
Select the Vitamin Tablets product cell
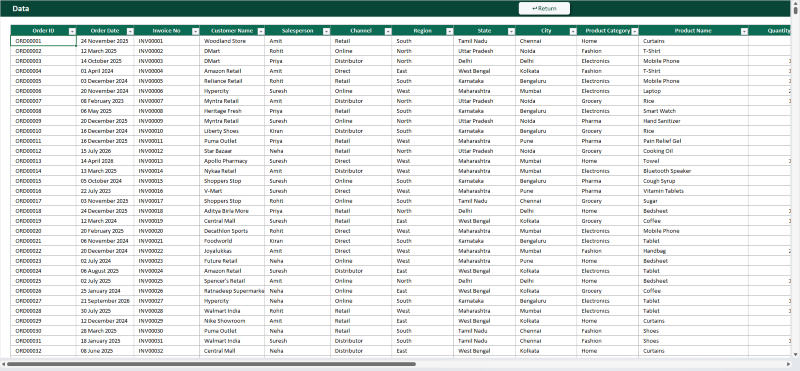(694, 191)
